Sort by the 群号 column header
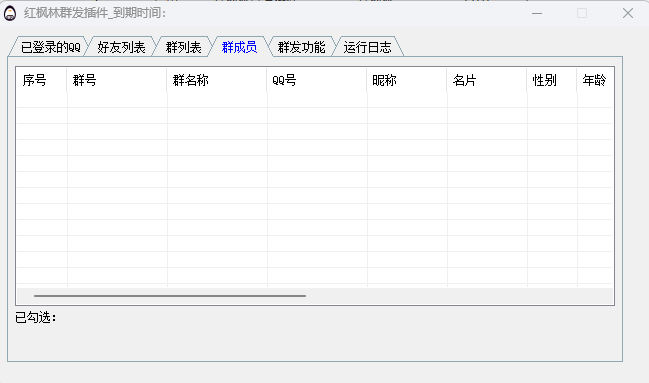The image size is (649, 383). tap(117, 80)
